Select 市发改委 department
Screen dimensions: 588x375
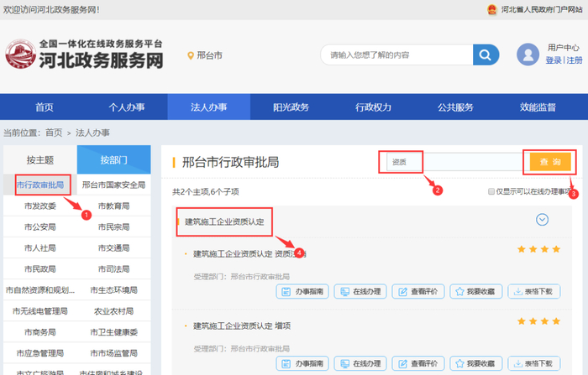40,206
